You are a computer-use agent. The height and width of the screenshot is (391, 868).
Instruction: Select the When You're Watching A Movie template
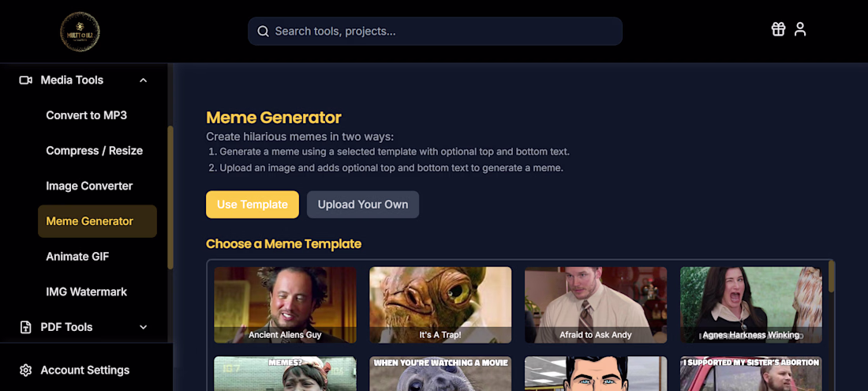[440, 374]
